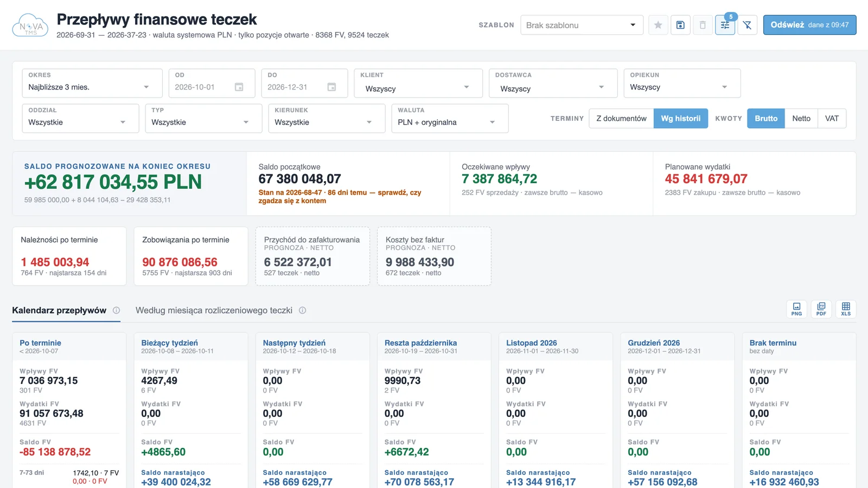Switch amounts to Brutto
This screenshot has width=868, height=488.
click(x=766, y=118)
